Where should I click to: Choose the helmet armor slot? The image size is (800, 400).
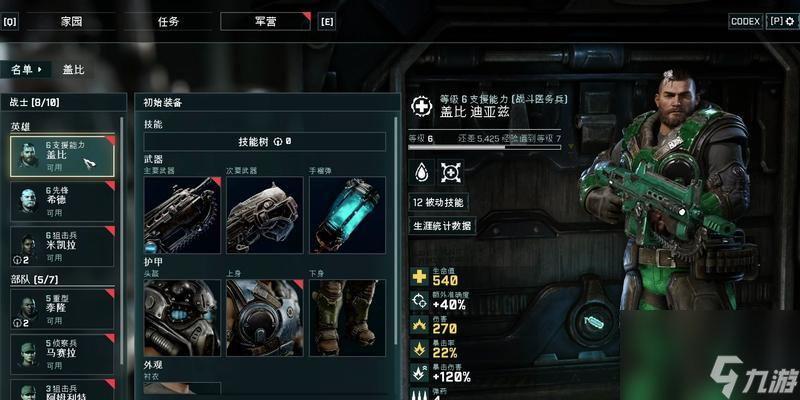pyautogui.click(x=182, y=317)
